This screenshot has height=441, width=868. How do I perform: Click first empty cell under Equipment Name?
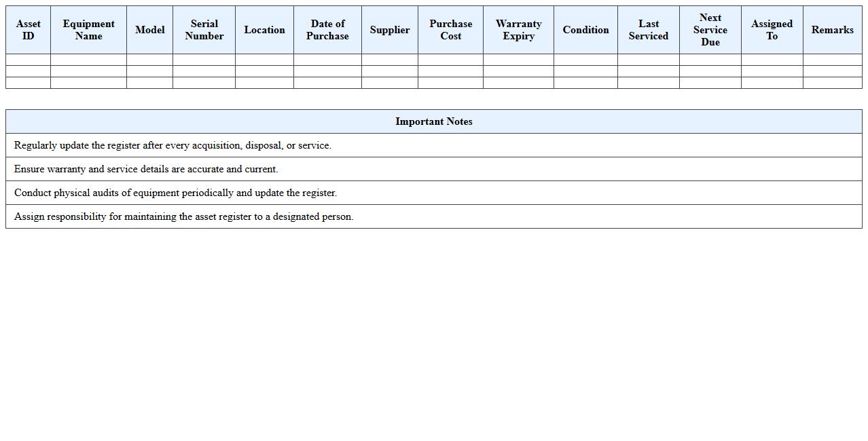(x=88, y=60)
